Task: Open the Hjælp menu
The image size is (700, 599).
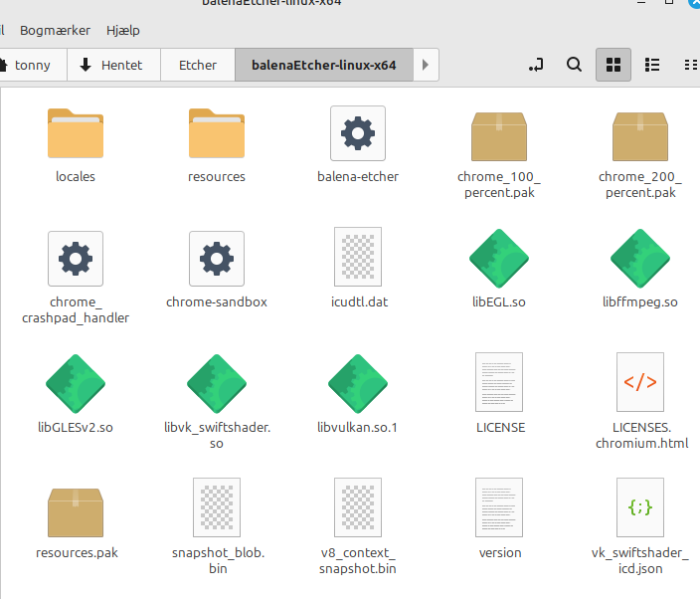Action: [122, 30]
